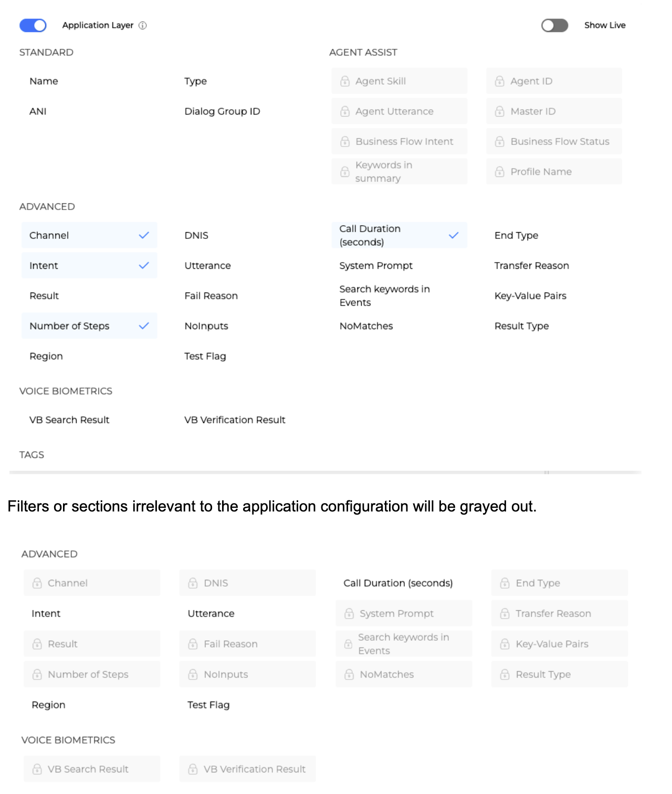Click the lock icon next to Agent ID

click(500, 81)
